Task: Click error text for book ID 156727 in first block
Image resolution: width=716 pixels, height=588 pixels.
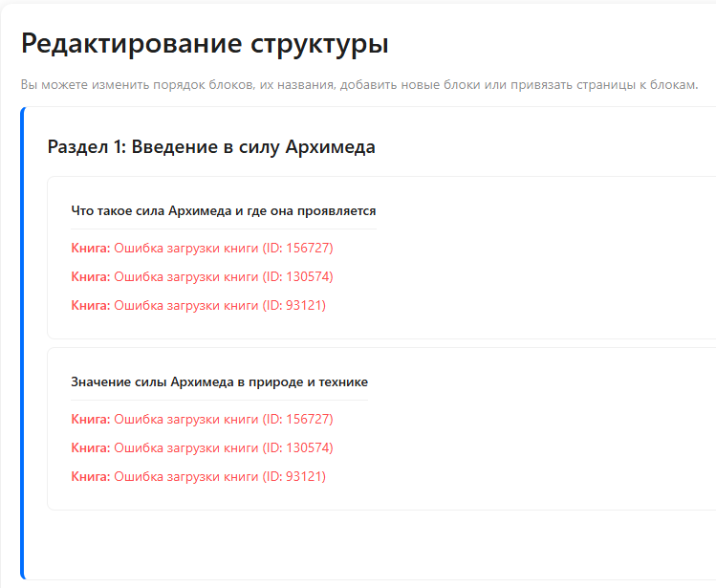Action: pyautogui.click(x=224, y=249)
